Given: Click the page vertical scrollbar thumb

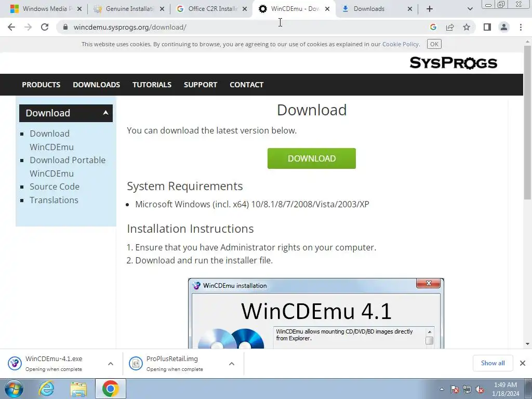Looking at the screenshot, I should tap(527, 122).
